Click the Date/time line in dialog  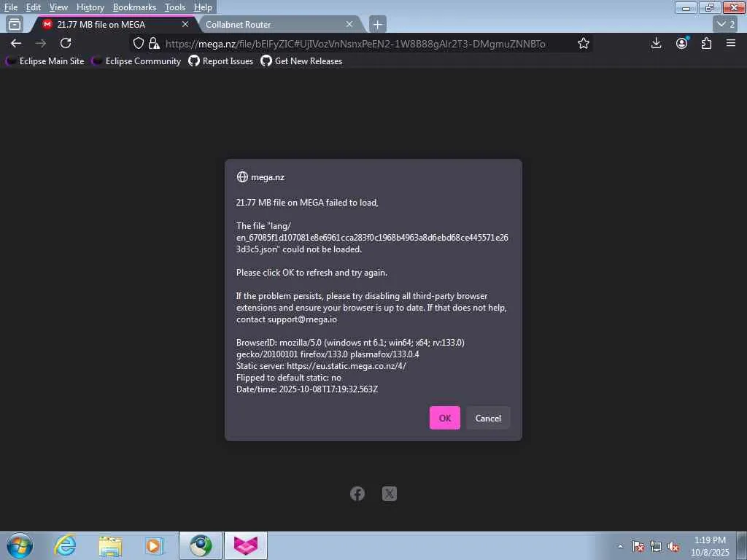(x=307, y=389)
